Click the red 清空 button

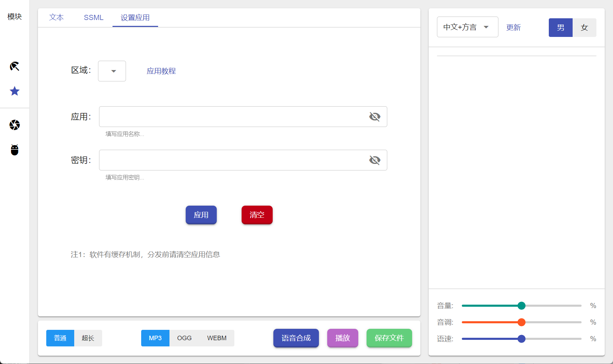click(257, 215)
